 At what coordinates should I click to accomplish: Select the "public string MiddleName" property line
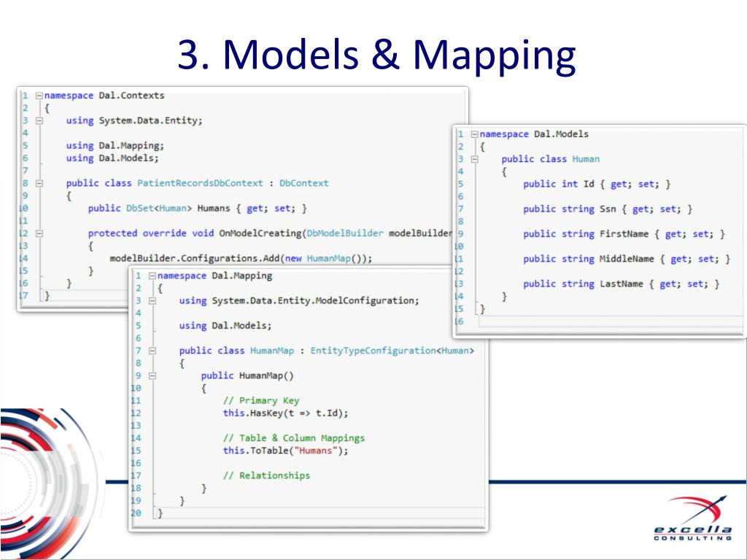[627, 259]
